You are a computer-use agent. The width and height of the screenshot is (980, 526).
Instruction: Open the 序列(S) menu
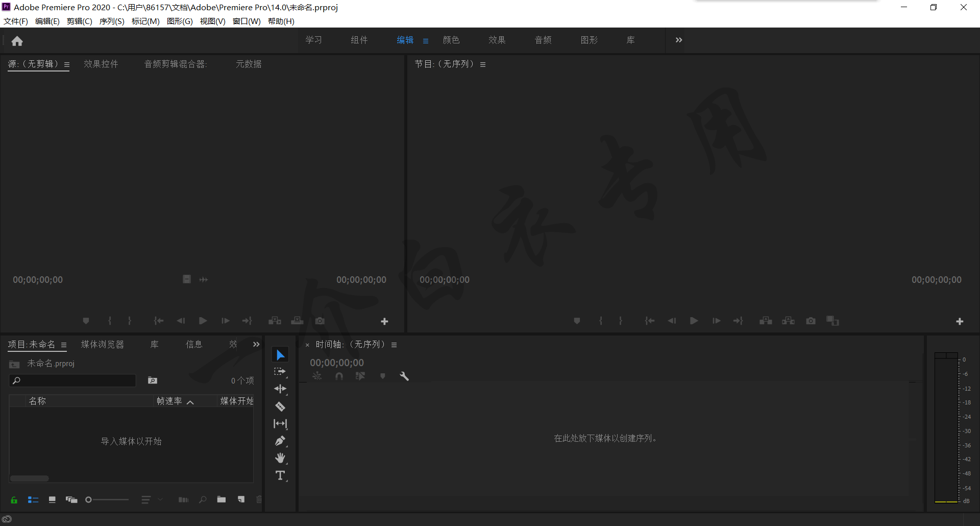point(112,21)
